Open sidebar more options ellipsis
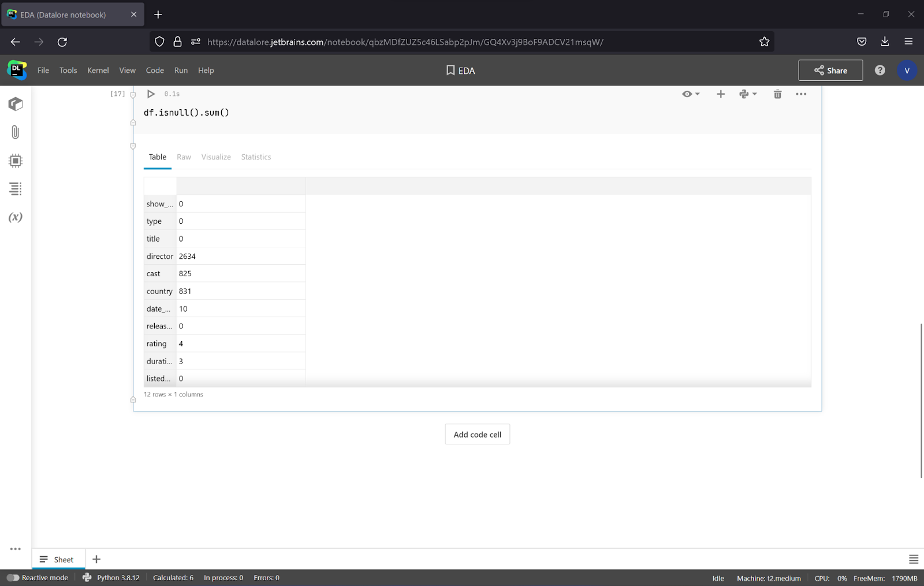The image size is (924, 586). click(x=16, y=549)
